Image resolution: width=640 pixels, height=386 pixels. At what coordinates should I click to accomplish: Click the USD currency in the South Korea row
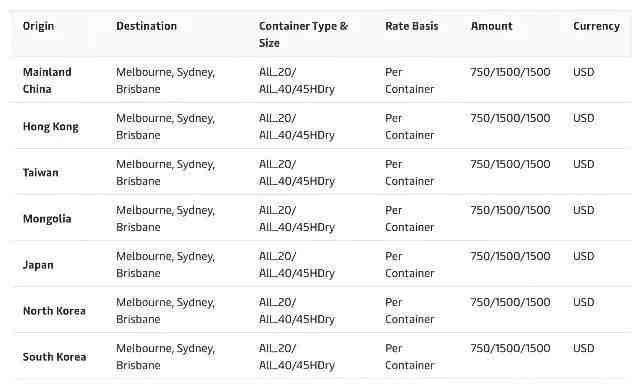pyautogui.click(x=584, y=348)
